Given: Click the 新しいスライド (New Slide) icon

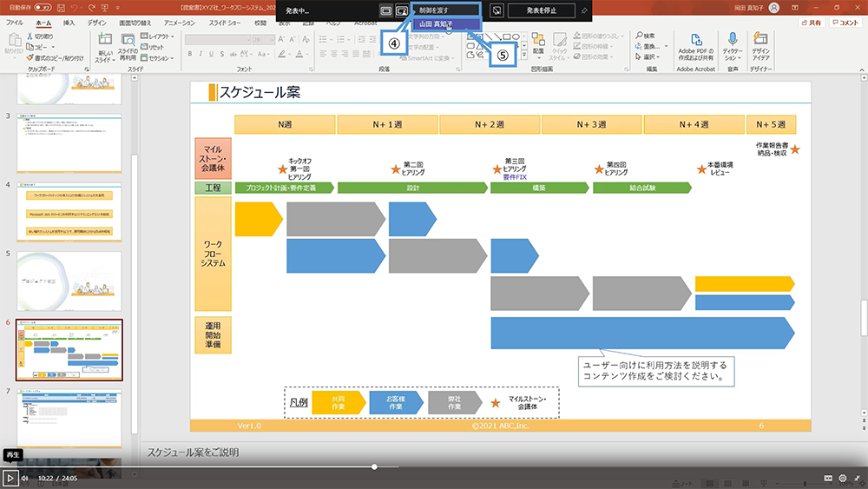Looking at the screenshot, I should [x=105, y=39].
